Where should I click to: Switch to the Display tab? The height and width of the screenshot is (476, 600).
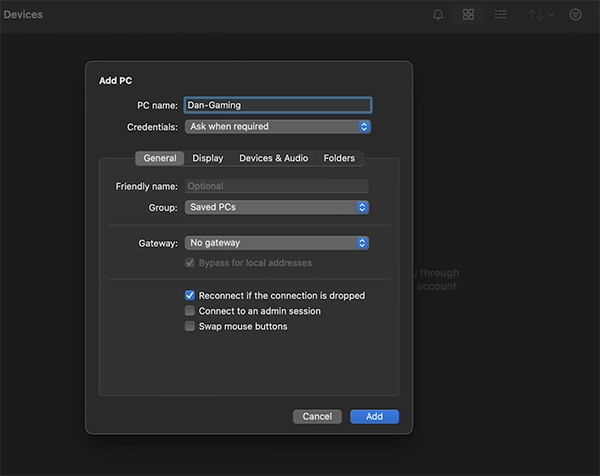pyautogui.click(x=207, y=158)
